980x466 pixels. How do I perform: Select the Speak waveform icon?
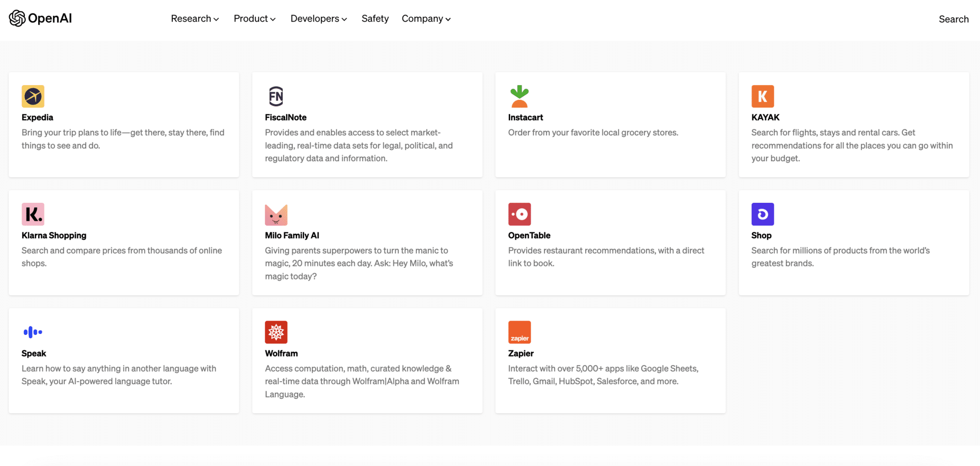pyautogui.click(x=33, y=332)
